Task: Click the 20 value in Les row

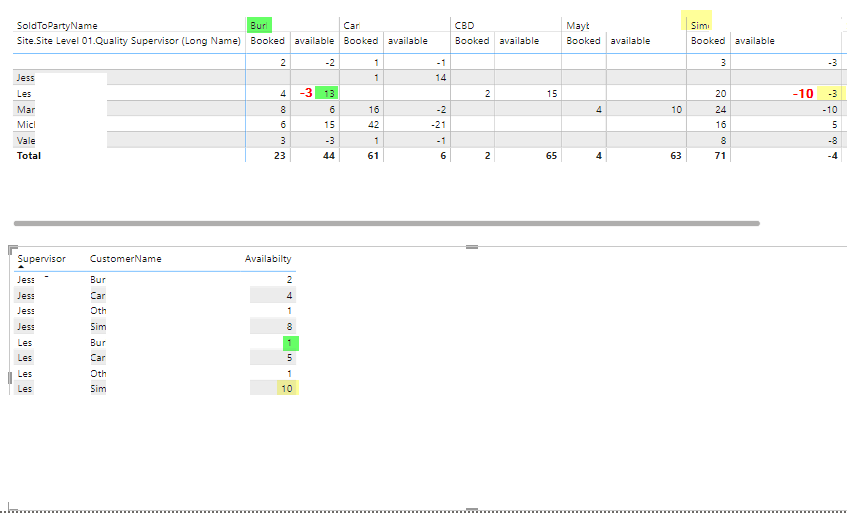Action: [721, 93]
